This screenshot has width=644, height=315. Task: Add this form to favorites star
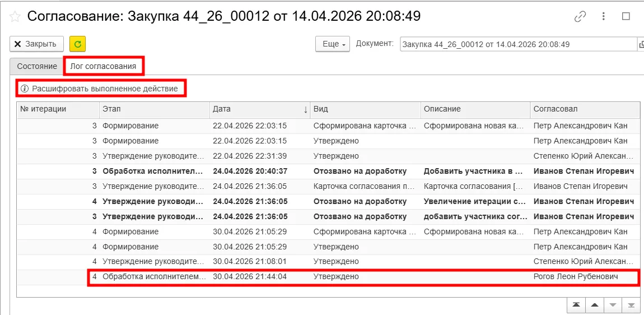tap(15, 16)
